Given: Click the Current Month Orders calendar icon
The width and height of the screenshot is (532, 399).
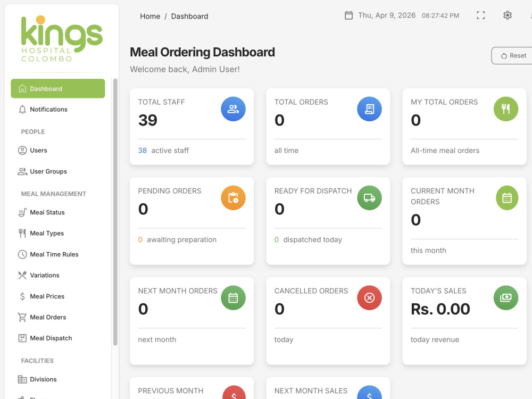Looking at the screenshot, I should [x=507, y=198].
